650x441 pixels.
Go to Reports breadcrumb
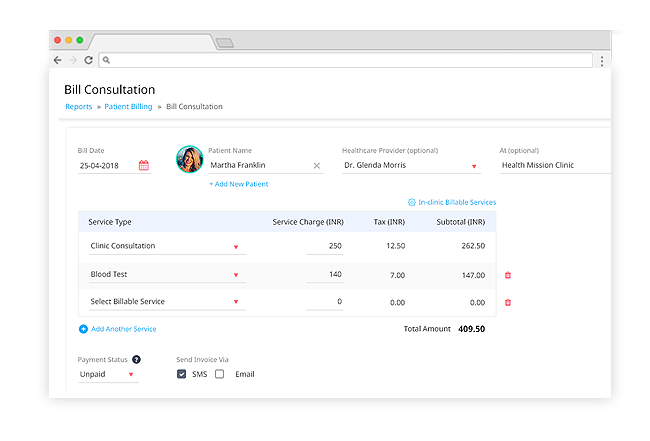pos(78,106)
